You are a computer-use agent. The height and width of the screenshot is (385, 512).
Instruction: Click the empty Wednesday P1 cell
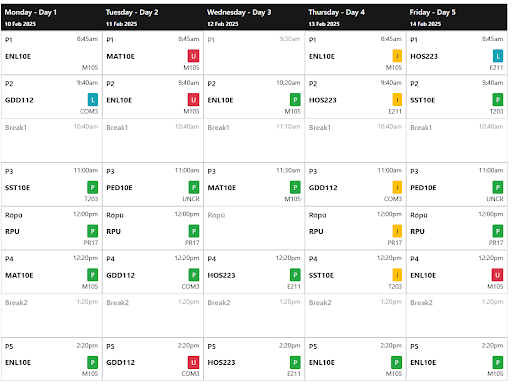(254, 53)
